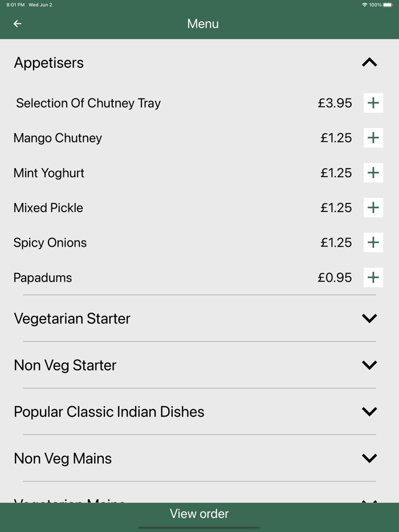Image resolution: width=399 pixels, height=532 pixels.
Task: Add Mint Yoghurt to the order
Action: pos(373,173)
